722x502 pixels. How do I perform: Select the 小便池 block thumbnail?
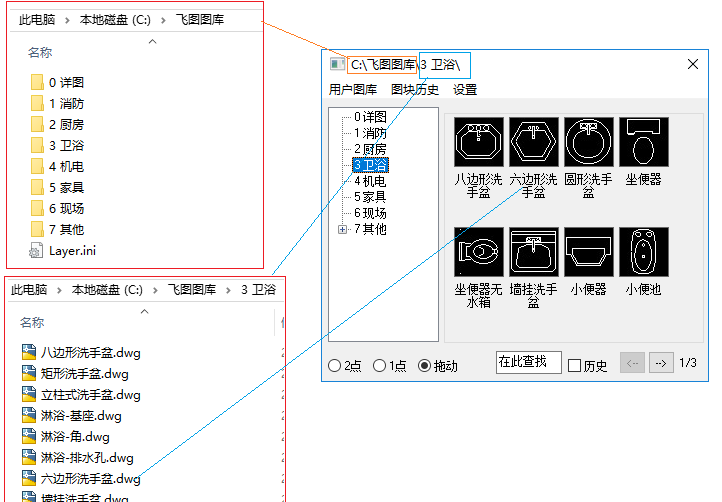point(644,252)
